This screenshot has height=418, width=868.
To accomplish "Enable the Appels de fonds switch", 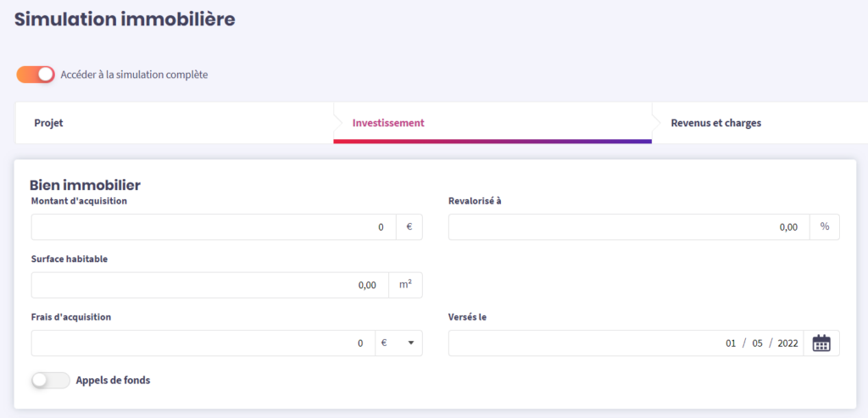I will tap(50, 381).
